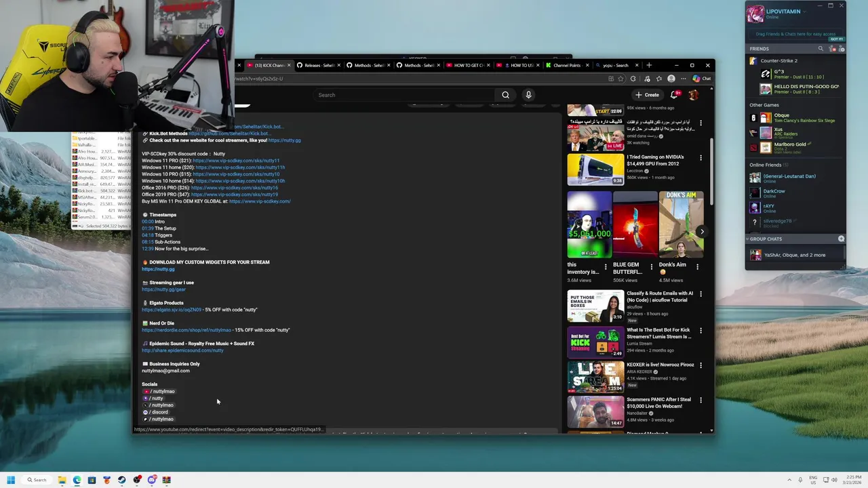Jump to 04:18 Triggers timestamp
Image resolution: width=868 pixels, height=488 pixels.
(147, 235)
